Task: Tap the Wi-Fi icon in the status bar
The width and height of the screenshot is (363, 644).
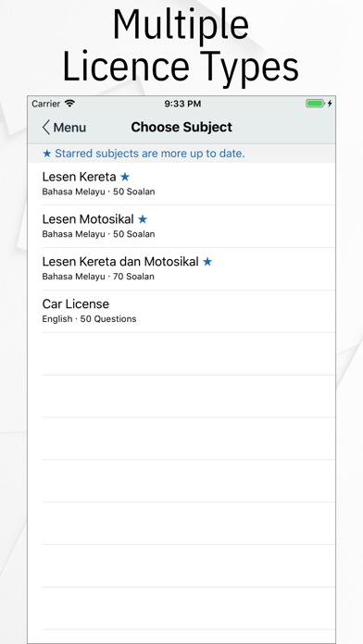Action: click(x=69, y=104)
